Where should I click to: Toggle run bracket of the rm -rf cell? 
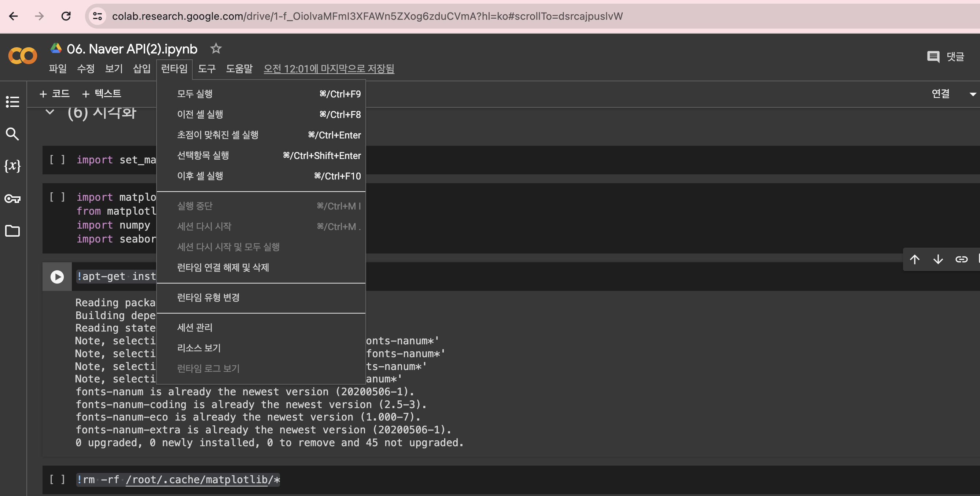coord(57,479)
